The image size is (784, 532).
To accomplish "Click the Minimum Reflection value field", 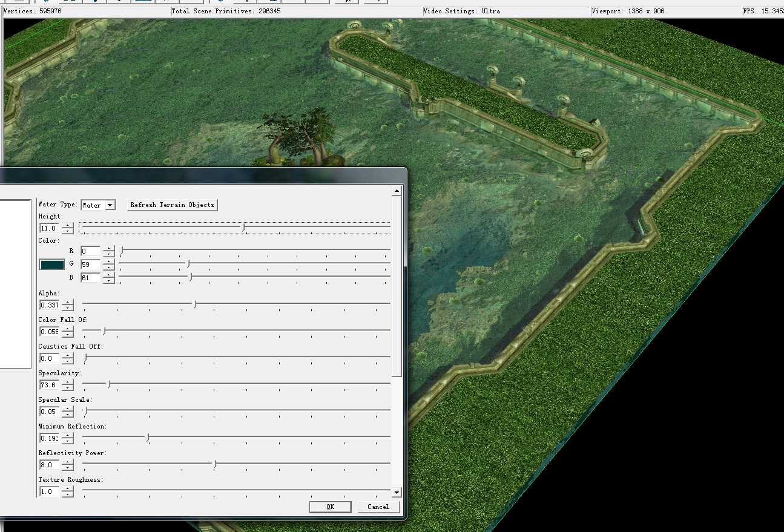I will click(49, 438).
